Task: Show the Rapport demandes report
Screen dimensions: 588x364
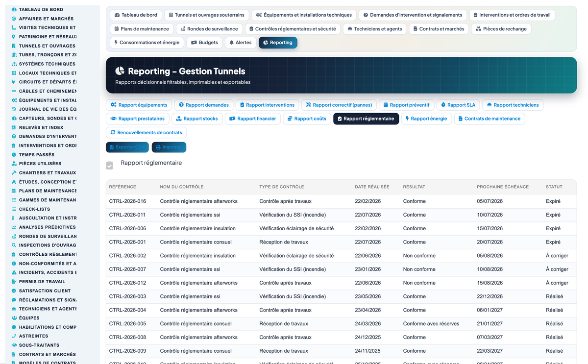Action: pos(204,105)
